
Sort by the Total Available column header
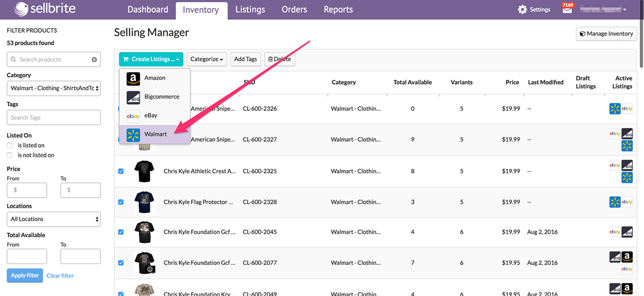click(413, 82)
